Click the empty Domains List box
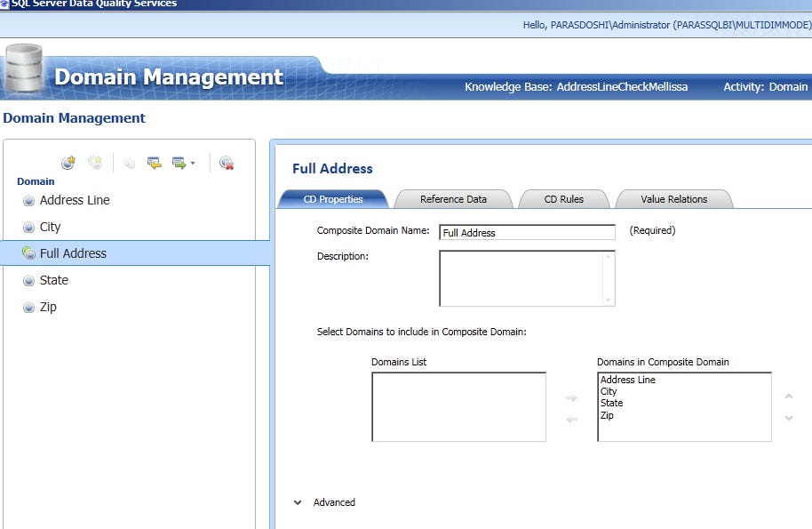The image size is (812, 529). [458, 406]
